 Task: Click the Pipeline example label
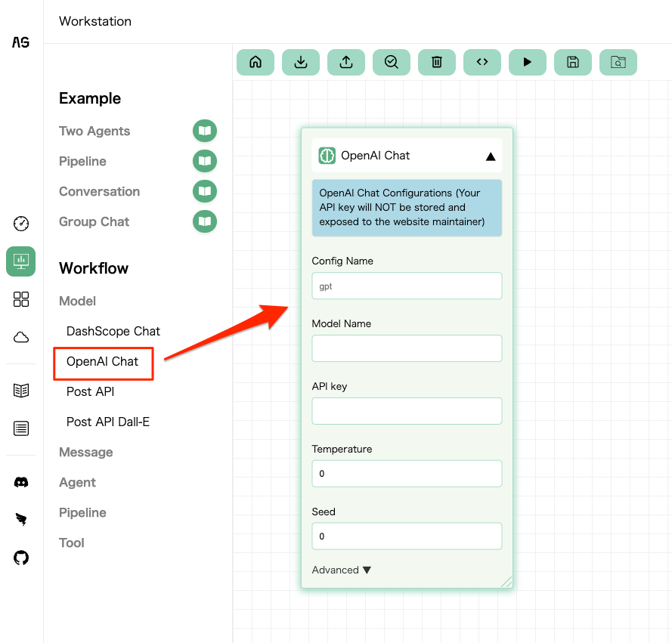point(82,161)
